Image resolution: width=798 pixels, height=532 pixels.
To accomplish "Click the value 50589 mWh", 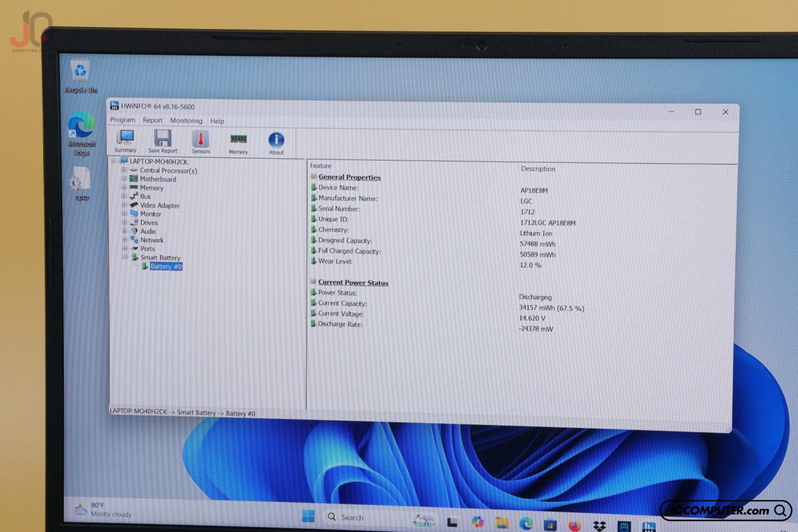I will pos(538,255).
